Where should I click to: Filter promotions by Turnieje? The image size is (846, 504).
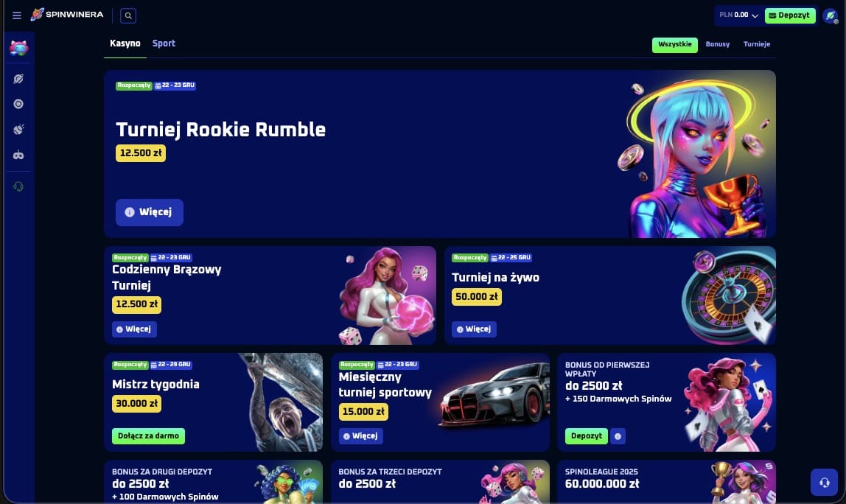tap(756, 44)
